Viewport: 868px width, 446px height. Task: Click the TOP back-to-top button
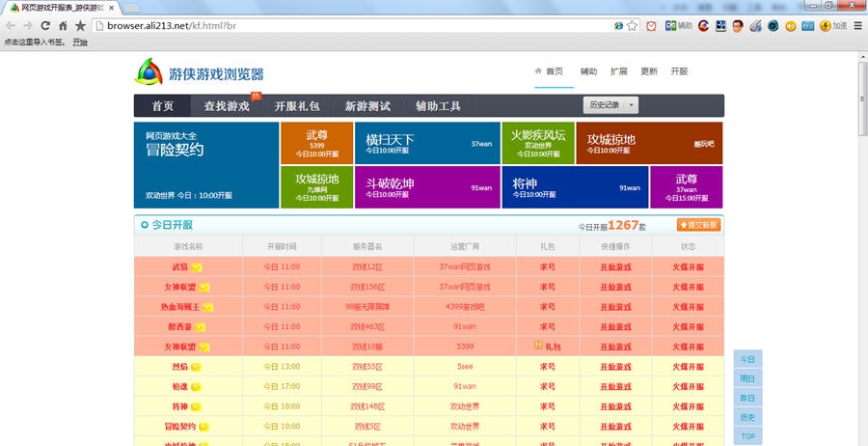click(747, 436)
